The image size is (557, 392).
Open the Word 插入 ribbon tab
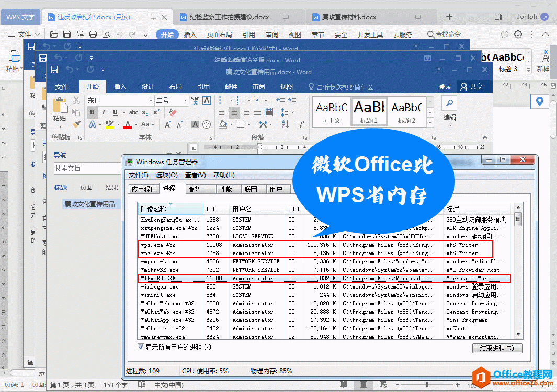120,87
